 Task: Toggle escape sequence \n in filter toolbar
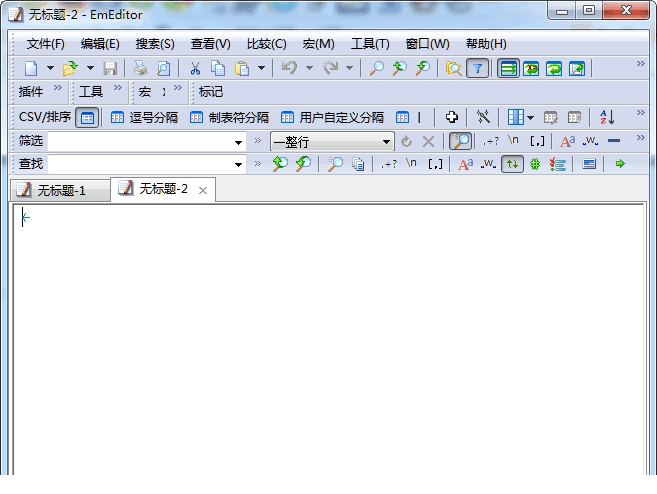pos(513,140)
